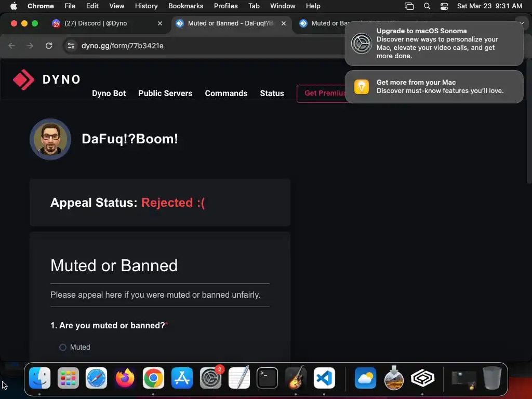The image size is (532, 399).
Task: Open Control Center icon in menu bar
Action: [444, 6]
